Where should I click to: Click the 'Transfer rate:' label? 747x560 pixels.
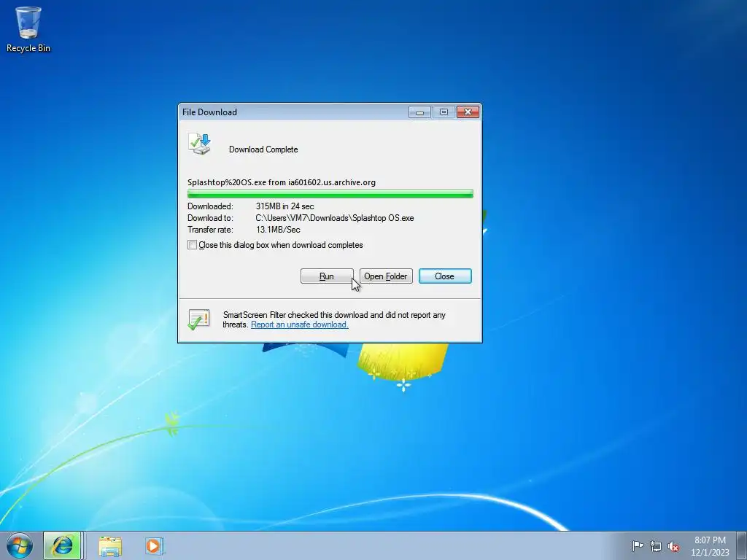211,230
